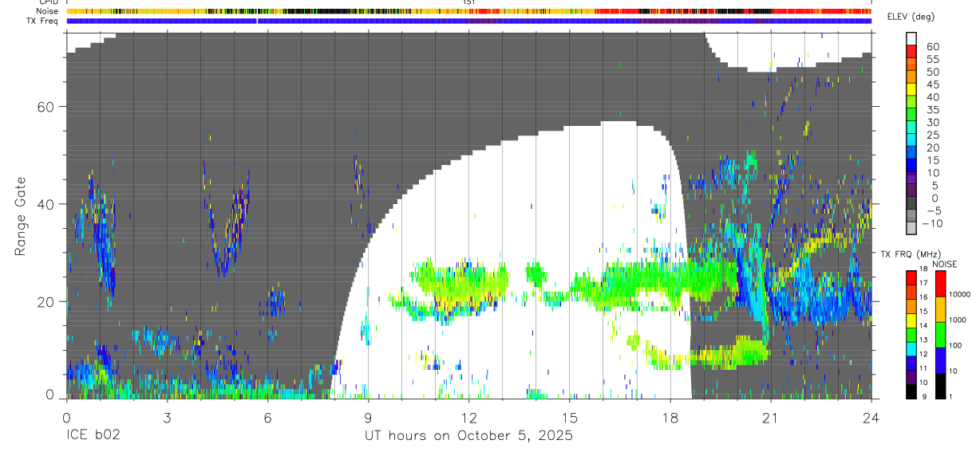
Task: Pick the ELEV bar segment between 0 and -5
Action: [911, 202]
